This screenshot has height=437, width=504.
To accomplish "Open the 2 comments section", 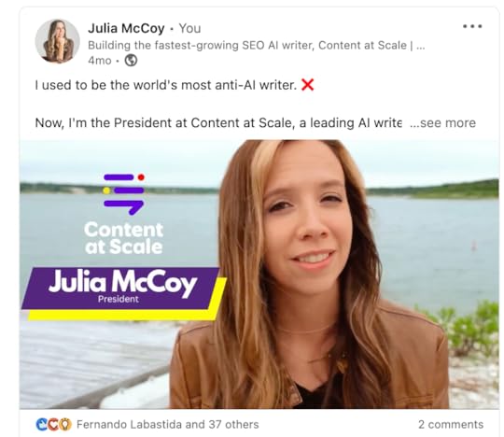I will click(x=451, y=425).
